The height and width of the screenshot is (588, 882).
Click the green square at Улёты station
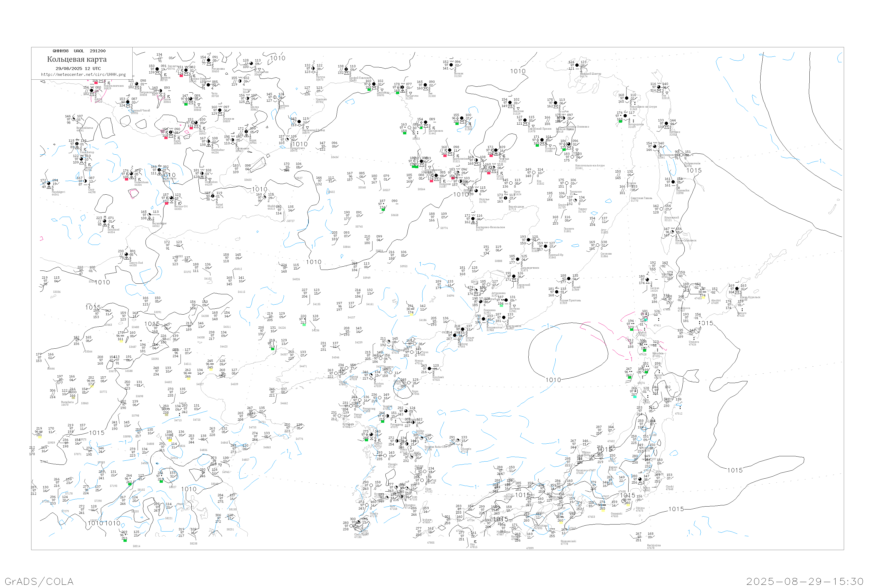coord(186,104)
